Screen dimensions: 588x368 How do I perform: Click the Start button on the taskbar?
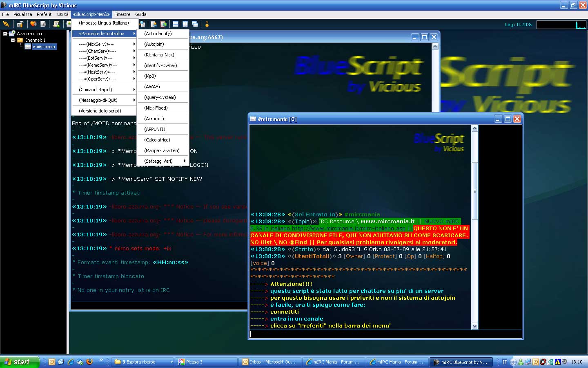[x=18, y=362]
